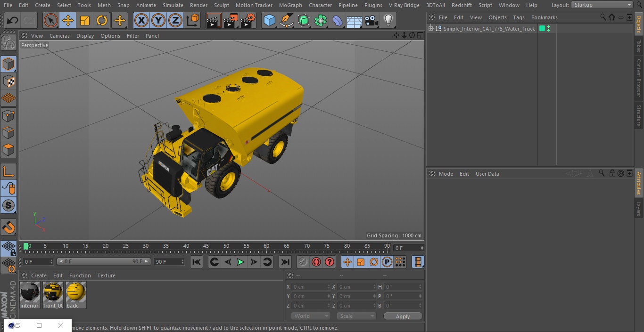Open viewport Cameras menu

coord(59,36)
